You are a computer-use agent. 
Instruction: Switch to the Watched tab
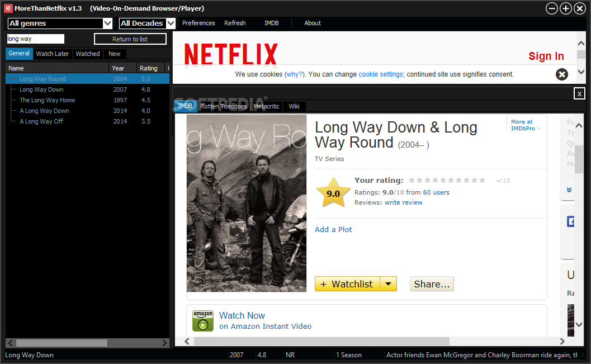[88, 54]
